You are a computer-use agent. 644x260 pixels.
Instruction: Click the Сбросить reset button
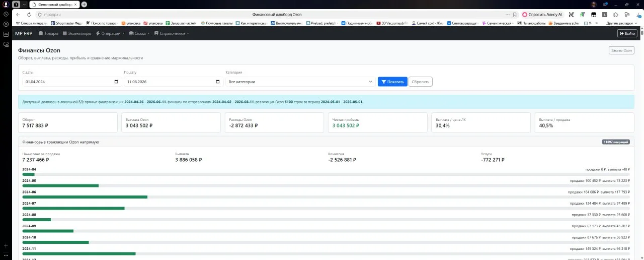tap(420, 82)
